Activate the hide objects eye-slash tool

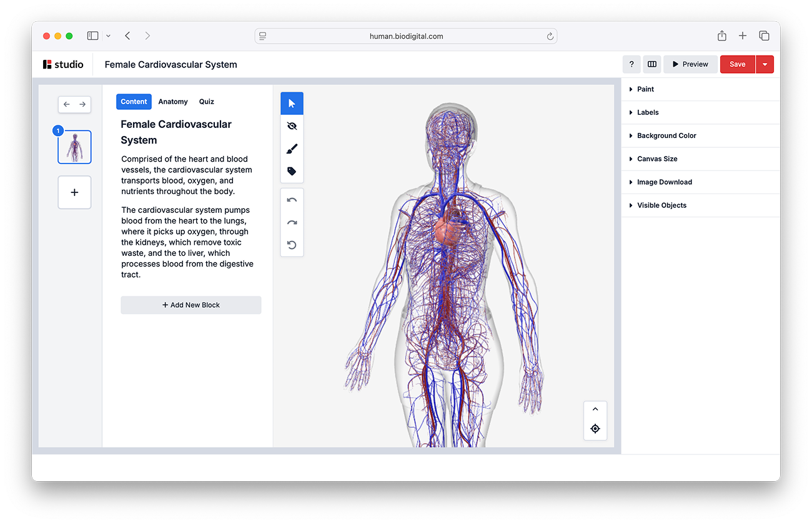coord(292,126)
